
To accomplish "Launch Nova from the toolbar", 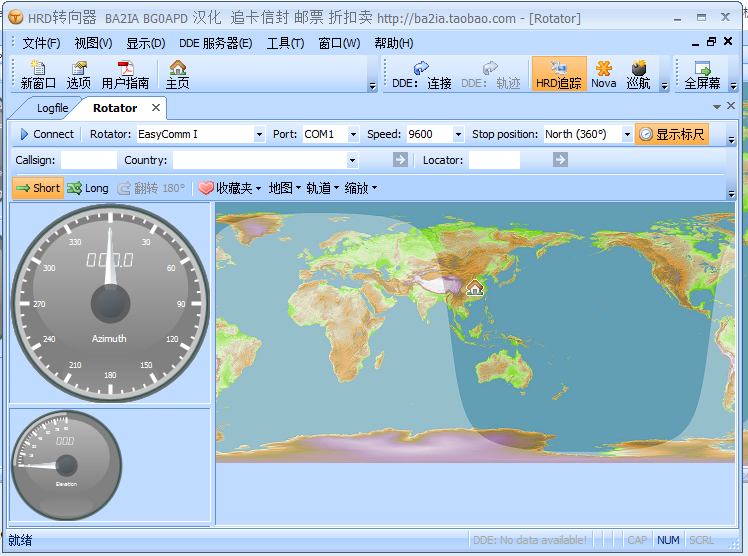I will click(604, 74).
